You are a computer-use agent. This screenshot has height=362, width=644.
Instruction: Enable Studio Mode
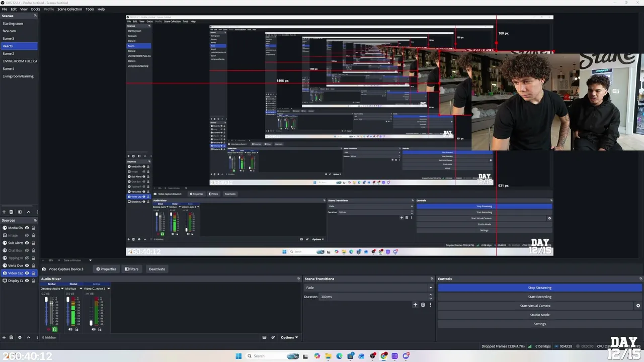(x=539, y=315)
